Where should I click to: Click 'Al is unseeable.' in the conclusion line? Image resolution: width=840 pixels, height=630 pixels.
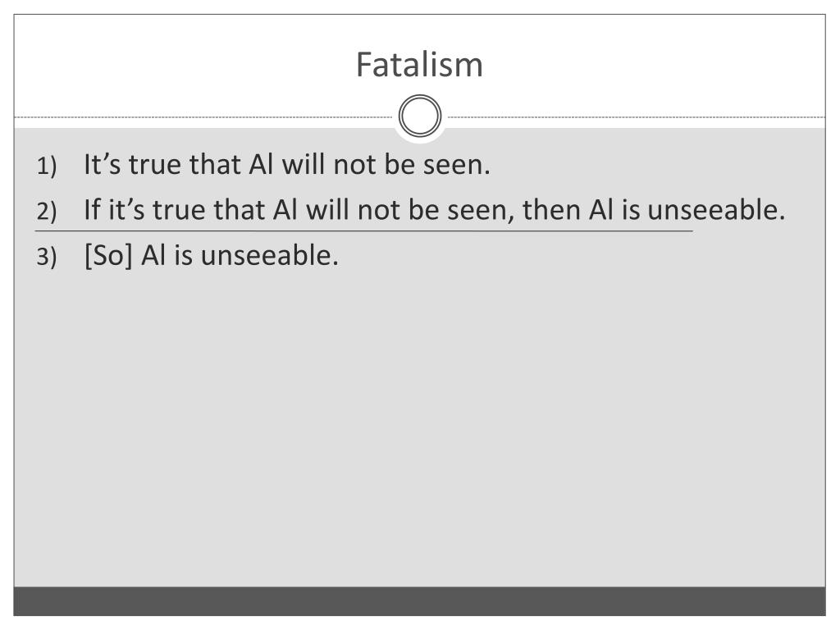point(240,256)
